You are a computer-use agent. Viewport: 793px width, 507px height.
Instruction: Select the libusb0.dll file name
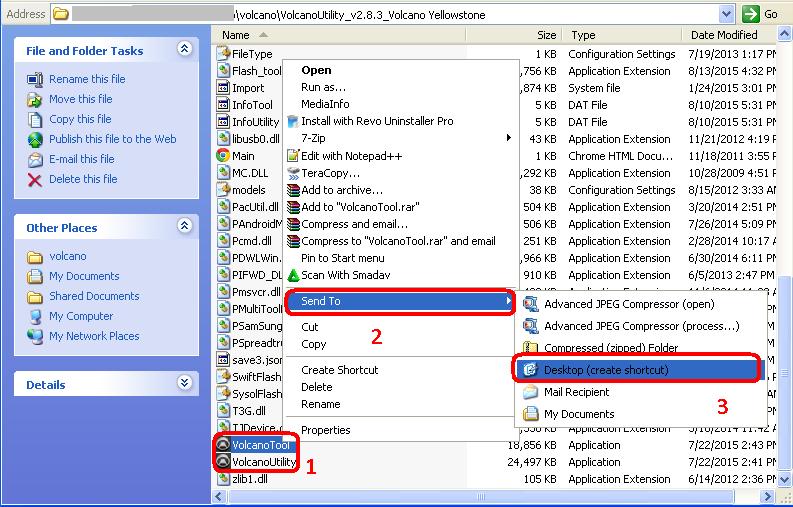pyautogui.click(x=256, y=139)
